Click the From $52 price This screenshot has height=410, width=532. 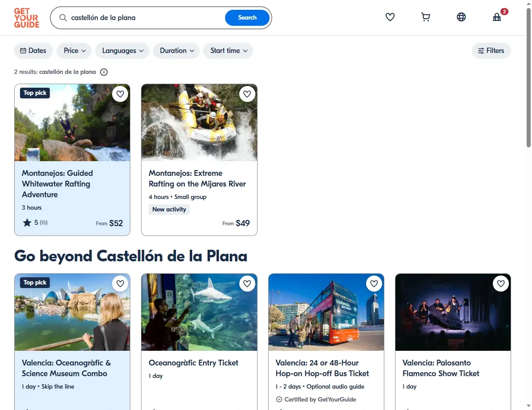pyautogui.click(x=109, y=223)
